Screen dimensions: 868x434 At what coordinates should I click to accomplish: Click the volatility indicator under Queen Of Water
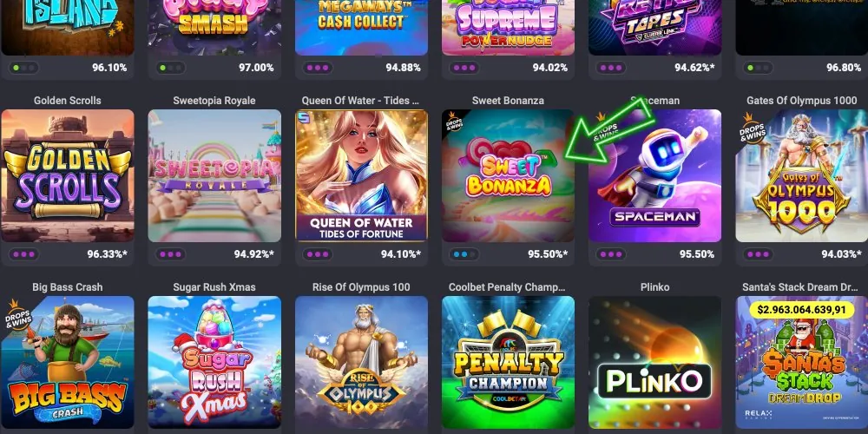pyautogui.click(x=317, y=254)
